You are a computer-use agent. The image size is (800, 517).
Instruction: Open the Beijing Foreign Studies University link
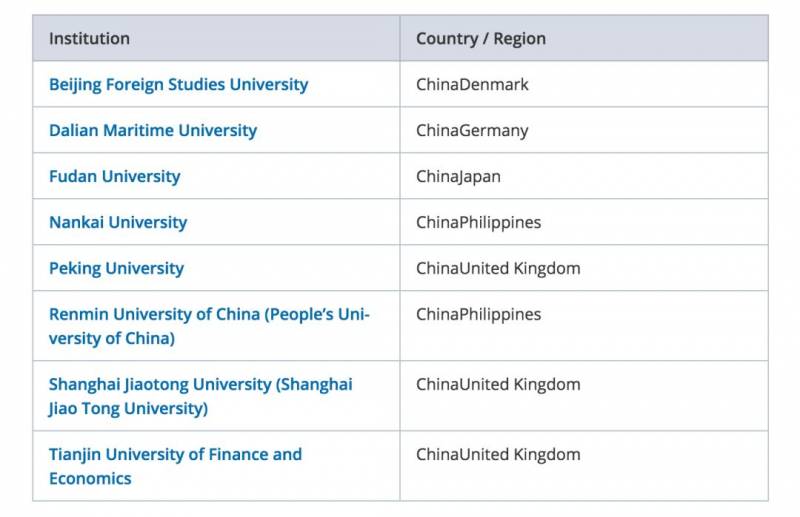179,85
